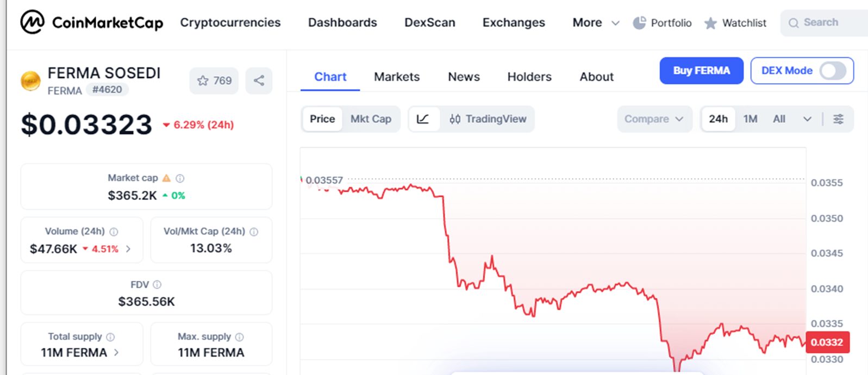This screenshot has width=868, height=375.
Task: Open the Markets tab
Action: (397, 77)
